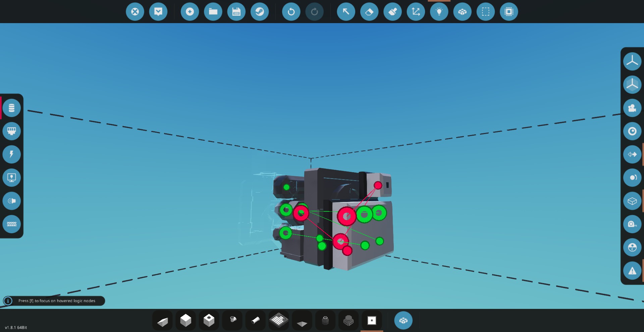Screen dimensions: 644x332
Task: Create a new vehicle with the plus icon
Action: [190, 12]
